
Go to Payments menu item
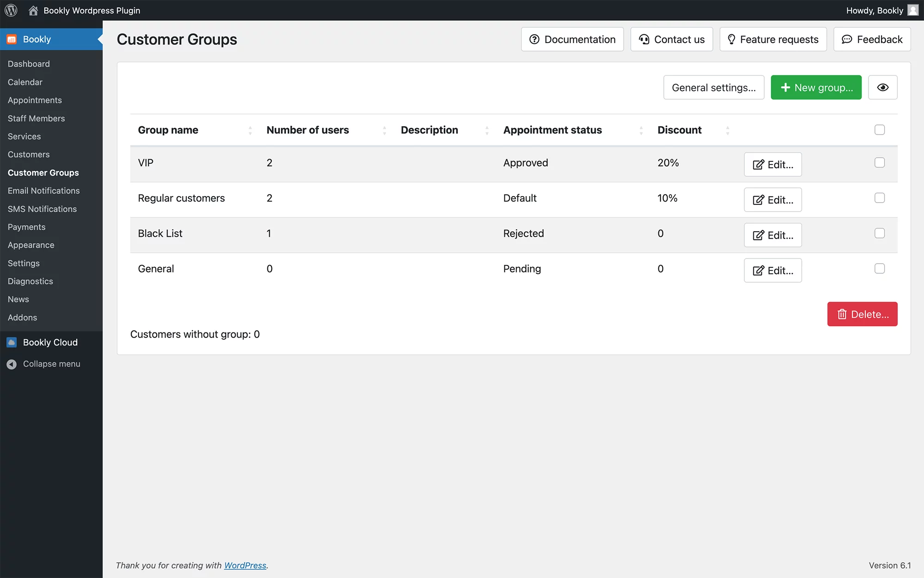click(x=26, y=227)
